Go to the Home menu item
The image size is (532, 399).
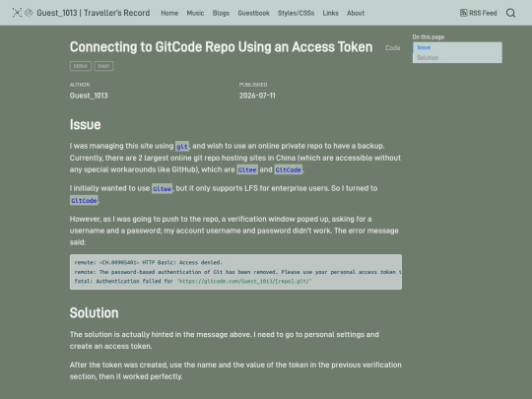pos(169,13)
